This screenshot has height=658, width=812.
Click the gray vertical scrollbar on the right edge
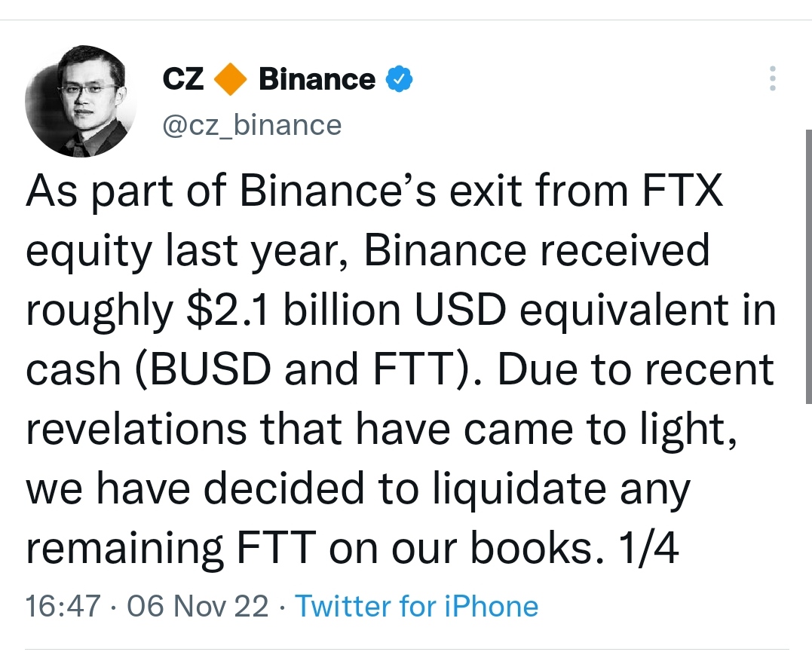pyautogui.click(x=808, y=267)
